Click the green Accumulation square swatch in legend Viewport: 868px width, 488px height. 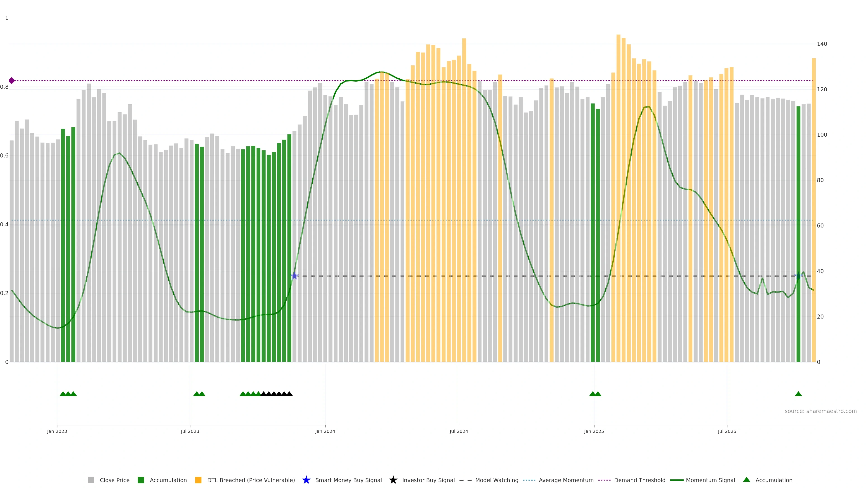141,480
